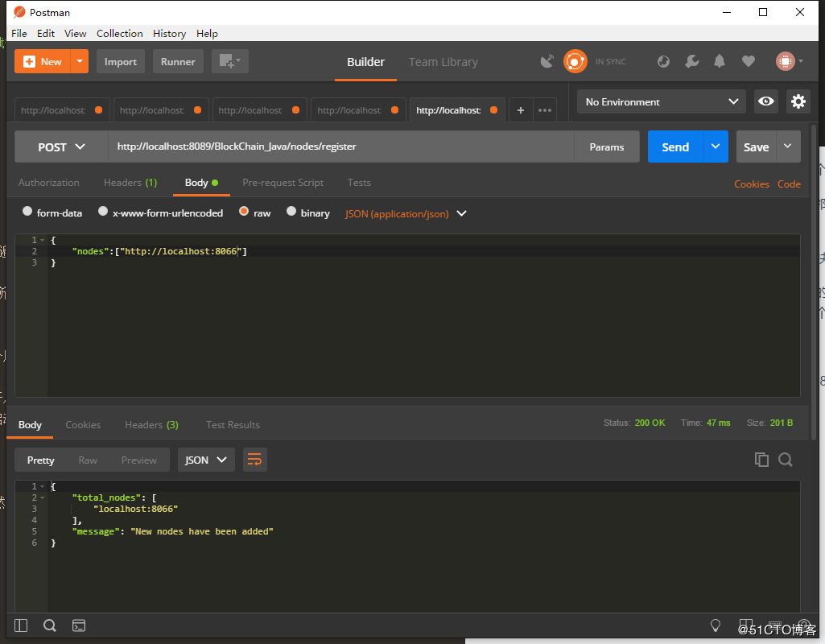The width and height of the screenshot is (825, 644).
Task: Copy response body to clipboard
Action: [761, 460]
